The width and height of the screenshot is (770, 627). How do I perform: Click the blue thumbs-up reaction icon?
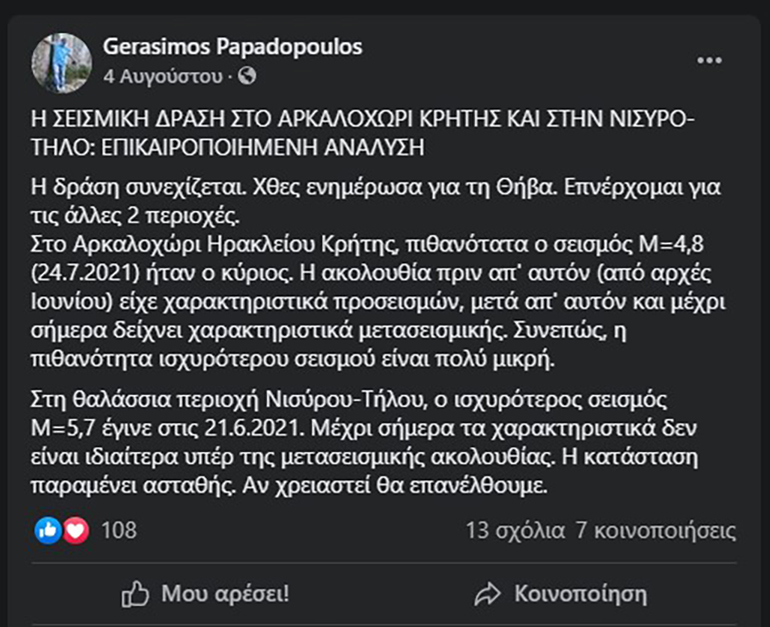[x=48, y=530]
